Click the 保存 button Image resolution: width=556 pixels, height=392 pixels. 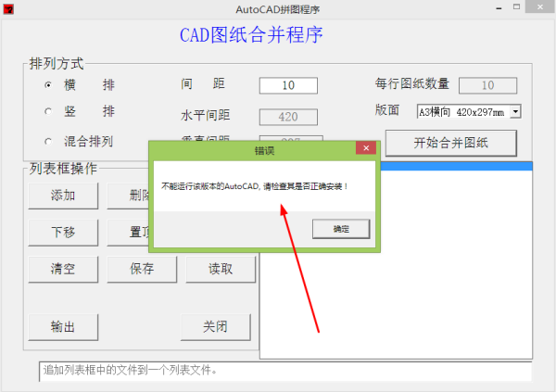(142, 269)
